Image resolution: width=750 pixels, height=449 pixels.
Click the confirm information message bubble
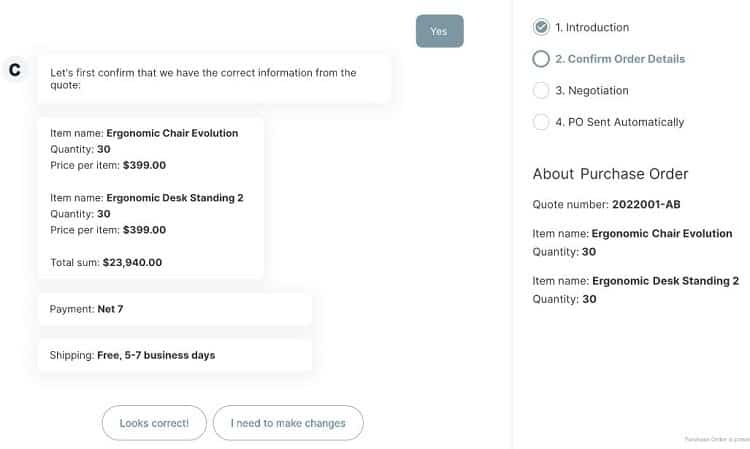[x=214, y=79]
